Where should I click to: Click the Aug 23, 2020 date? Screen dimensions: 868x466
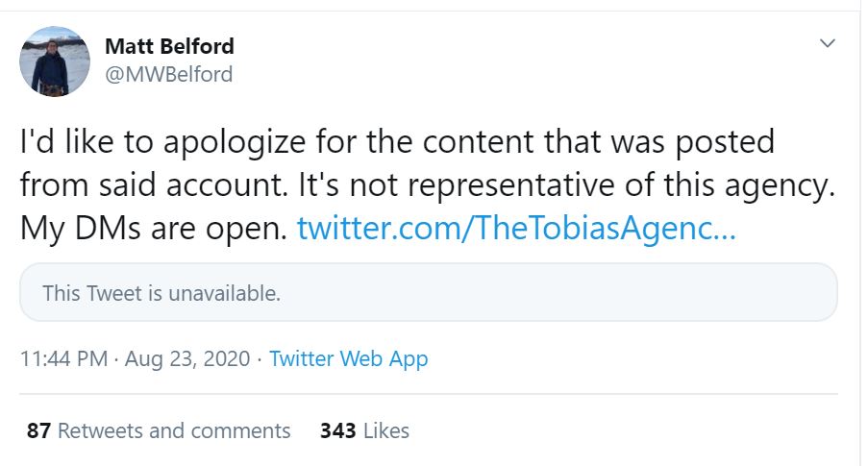click(186, 359)
